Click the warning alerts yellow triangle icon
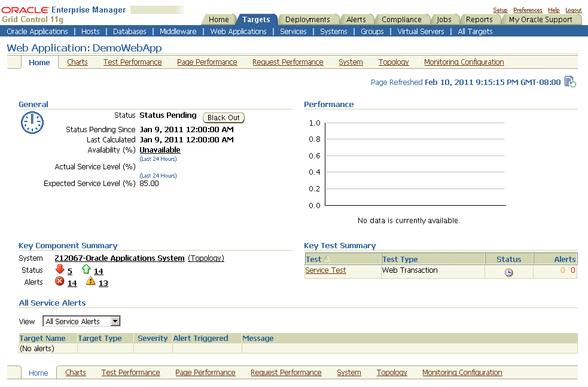The width and height of the screenshot is (588, 387). pyautogui.click(x=90, y=281)
